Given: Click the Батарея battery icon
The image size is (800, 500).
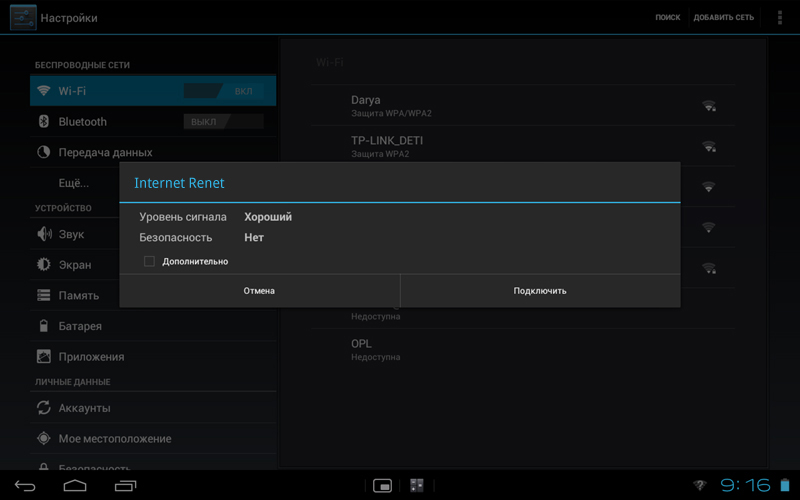Looking at the screenshot, I should pyautogui.click(x=44, y=326).
